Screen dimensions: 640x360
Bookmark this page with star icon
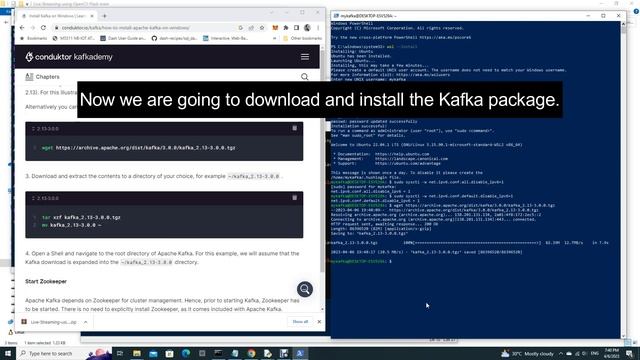click(x=262, y=28)
